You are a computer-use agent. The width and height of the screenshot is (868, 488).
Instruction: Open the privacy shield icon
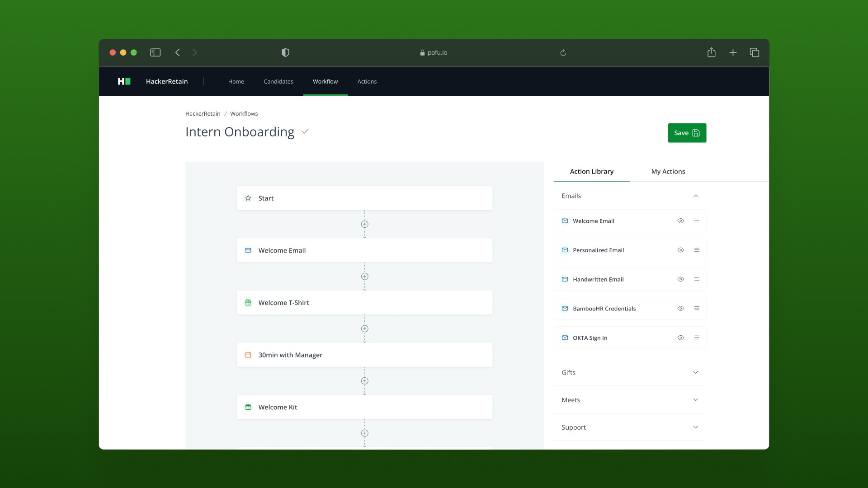[x=285, y=52]
